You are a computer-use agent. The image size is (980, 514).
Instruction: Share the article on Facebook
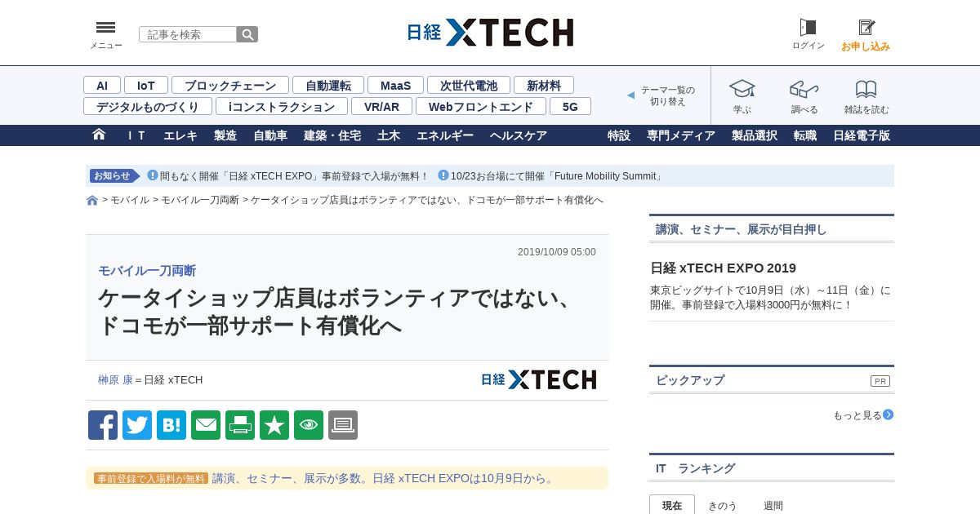click(103, 425)
